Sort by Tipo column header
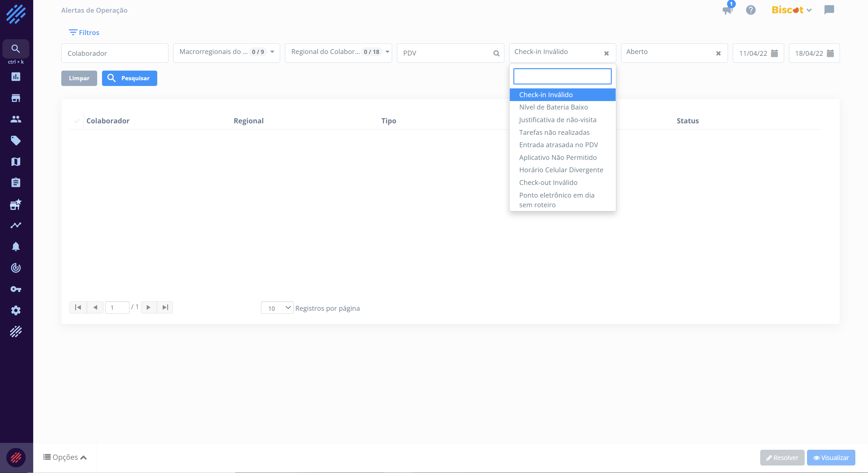868x473 pixels. pos(388,121)
